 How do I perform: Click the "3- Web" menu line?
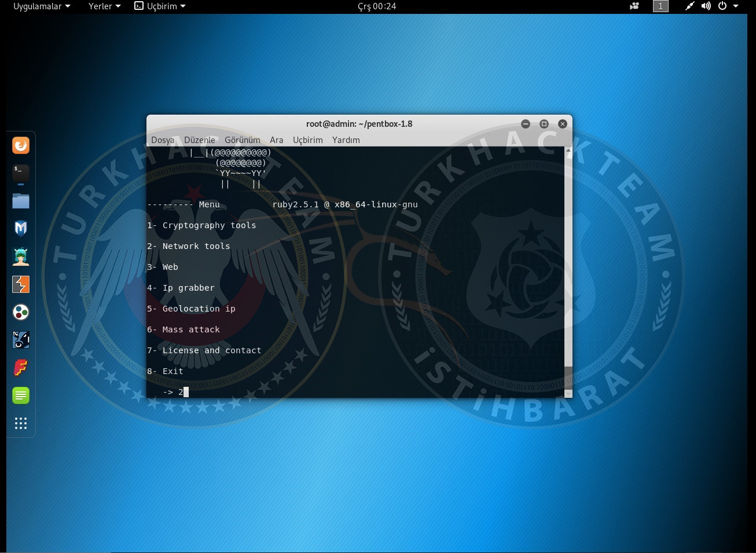pyautogui.click(x=163, y=267)
